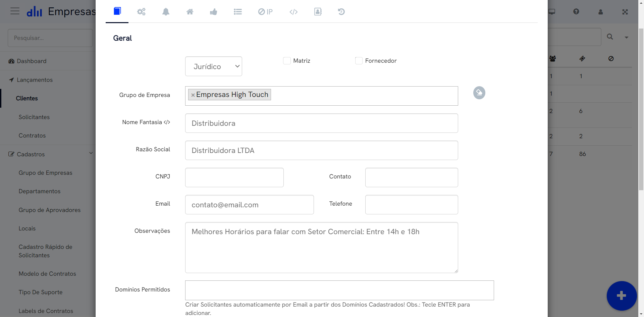
Task: Click the Empresas logo icon
Action: coord(34,11)
